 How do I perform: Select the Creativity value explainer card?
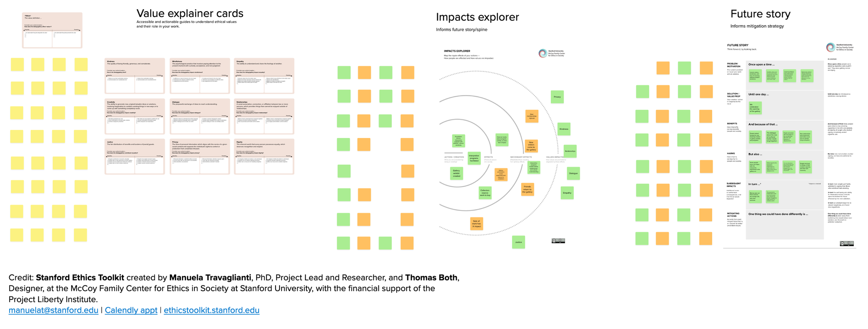pos(135,116)
